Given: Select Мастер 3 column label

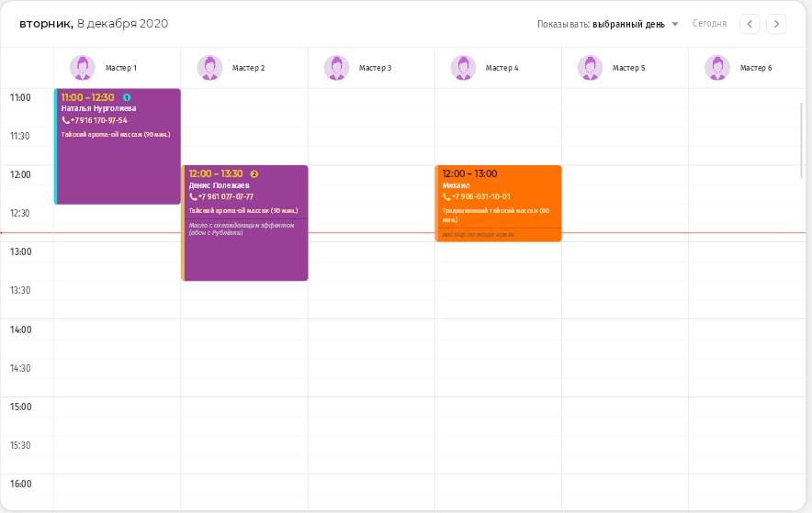Looking at the screenshot, I should tap(376, 68).
